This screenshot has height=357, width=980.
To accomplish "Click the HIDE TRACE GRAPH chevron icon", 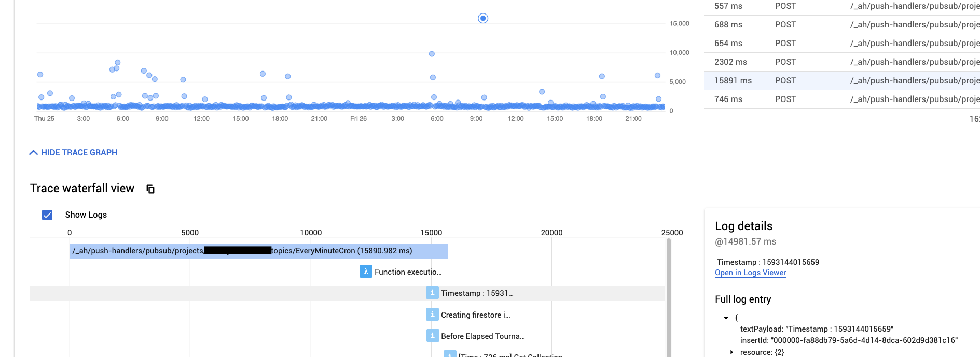I will (x=34, y=152).
